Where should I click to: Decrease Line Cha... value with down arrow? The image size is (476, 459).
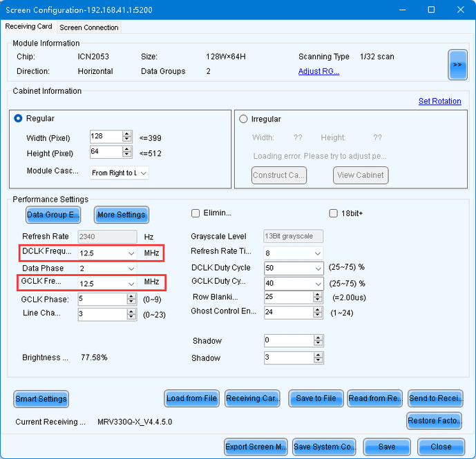point(131,317)
